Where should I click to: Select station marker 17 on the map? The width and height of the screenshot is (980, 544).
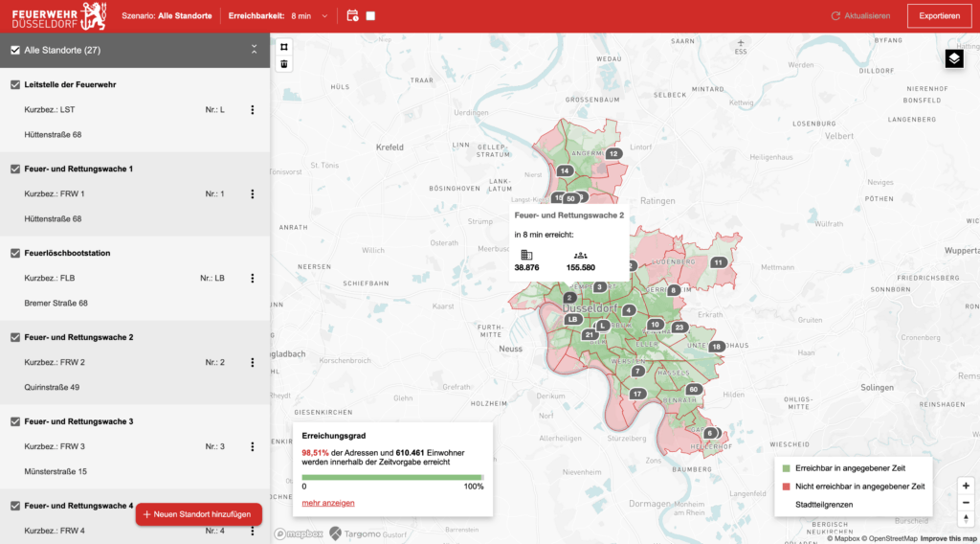[636, 394]
